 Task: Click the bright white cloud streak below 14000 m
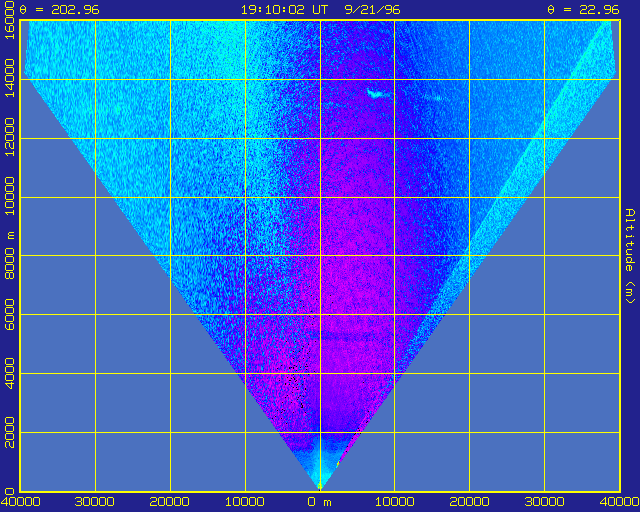coord(377,93)
